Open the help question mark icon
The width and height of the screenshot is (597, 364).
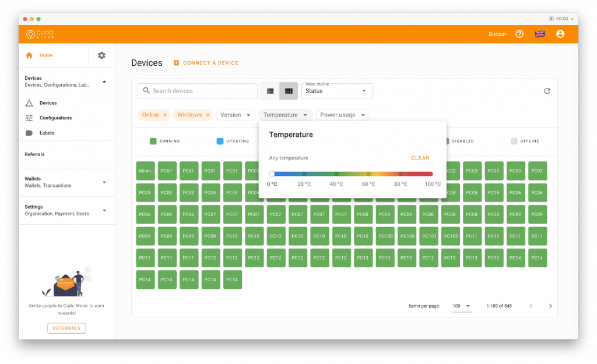[519, 34]
